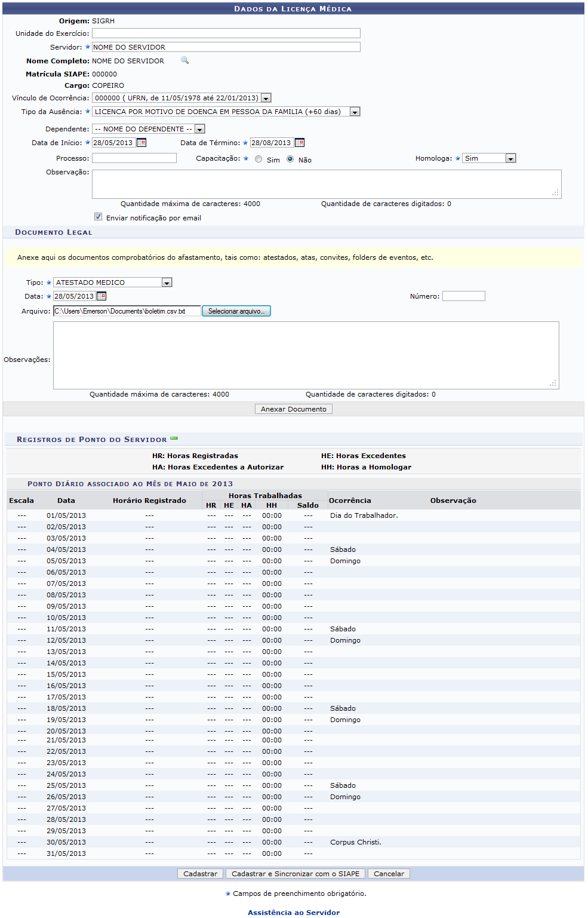Screen dimensions: 588x918
Task: Click the Horário Registrado column header
Action: tap(149, 501)
